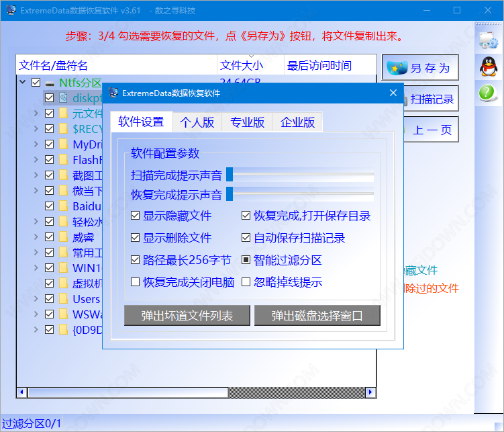504x432 pixels.
Task: Open the green help question mark icon
Action: 487,93
